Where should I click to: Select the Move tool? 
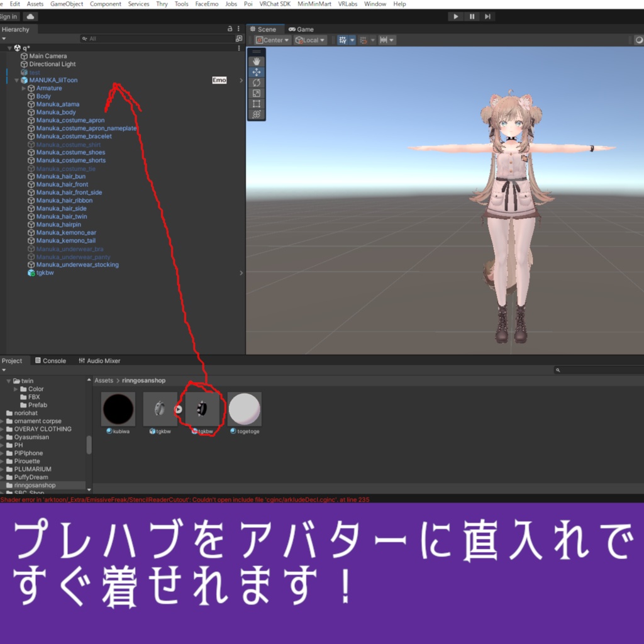point(257,72)
